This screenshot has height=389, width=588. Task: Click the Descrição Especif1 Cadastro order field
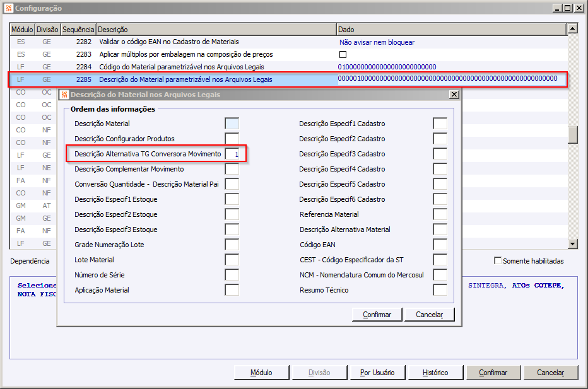pos(440,124)
